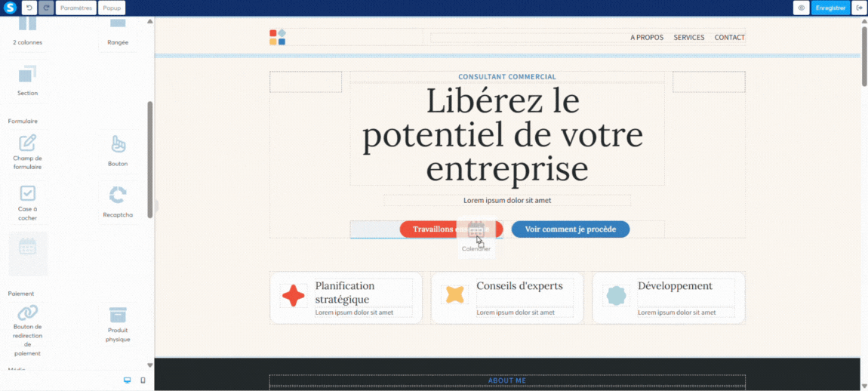Screen dimensions: 868x391
Task: Choose the Recaptcha element
Action: tap(118, 202)
